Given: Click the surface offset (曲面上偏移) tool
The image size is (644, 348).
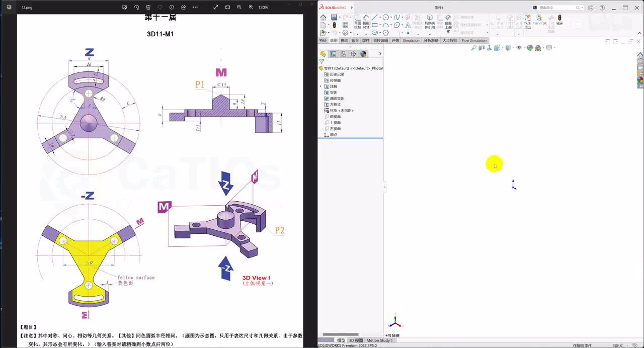Looking at the screenshot, I should coord(448,24).
